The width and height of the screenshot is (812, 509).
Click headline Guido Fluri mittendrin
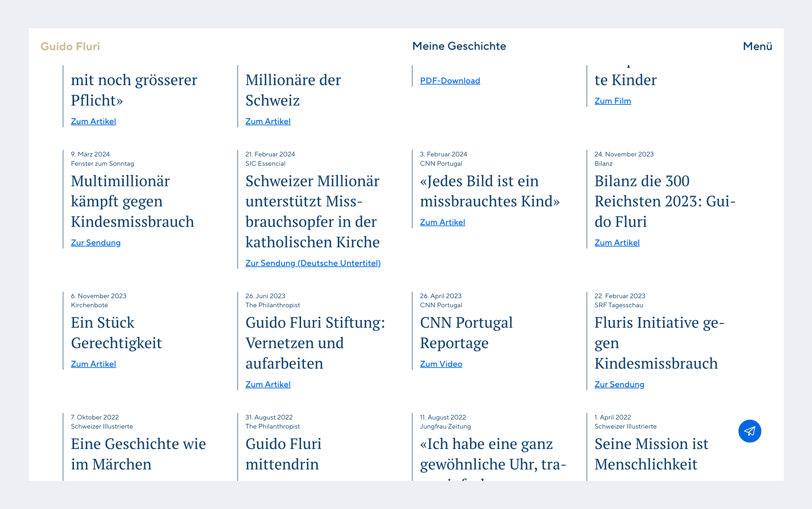pos(283,454)
